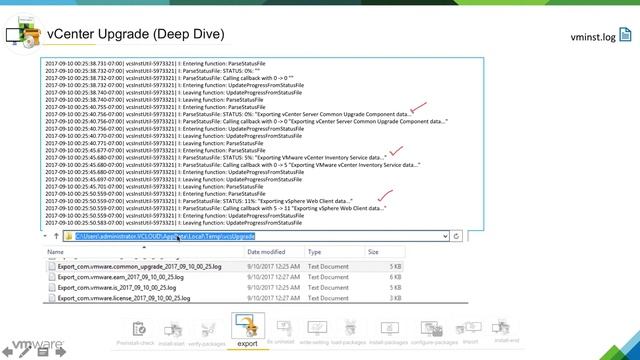The image size is (640, 360).
Task: Select the install-start stage icon
Action: click(173, 330)
